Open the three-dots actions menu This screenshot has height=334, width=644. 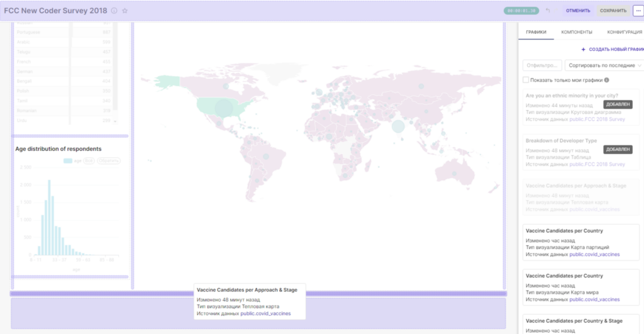click(x=638, y=11)
